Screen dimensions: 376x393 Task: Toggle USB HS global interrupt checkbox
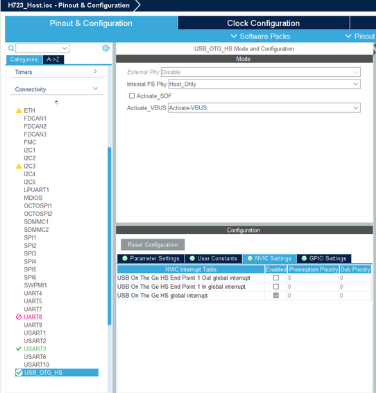[276, 296]
